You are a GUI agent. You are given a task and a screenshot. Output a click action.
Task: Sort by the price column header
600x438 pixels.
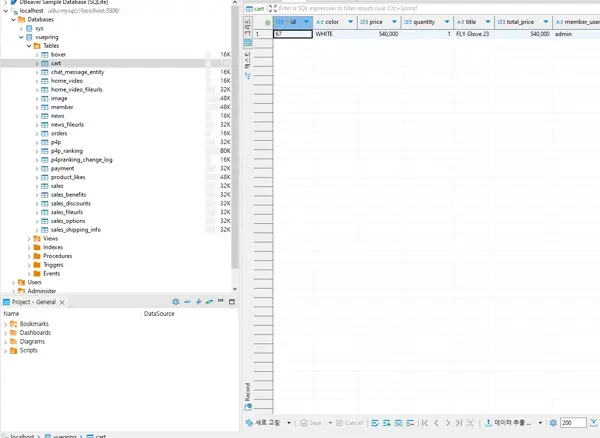[x=377, y=21]
